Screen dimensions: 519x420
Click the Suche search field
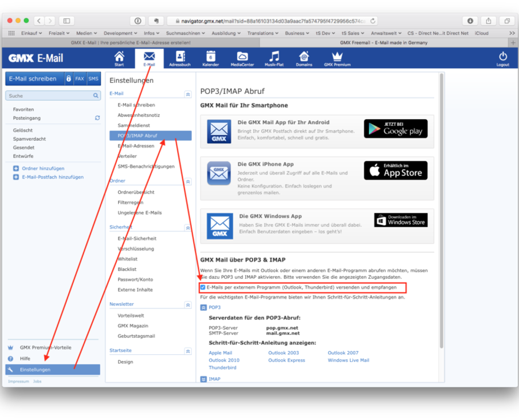[x=53, y=96]
